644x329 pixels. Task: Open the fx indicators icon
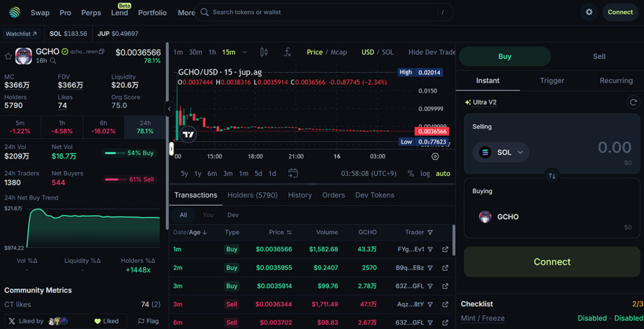[288, 52]
